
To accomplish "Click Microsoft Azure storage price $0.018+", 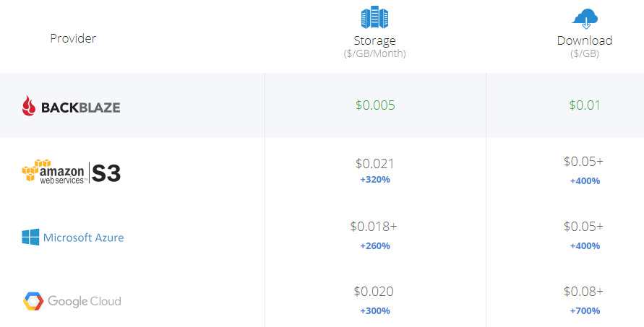I will [x=374, y=227].
